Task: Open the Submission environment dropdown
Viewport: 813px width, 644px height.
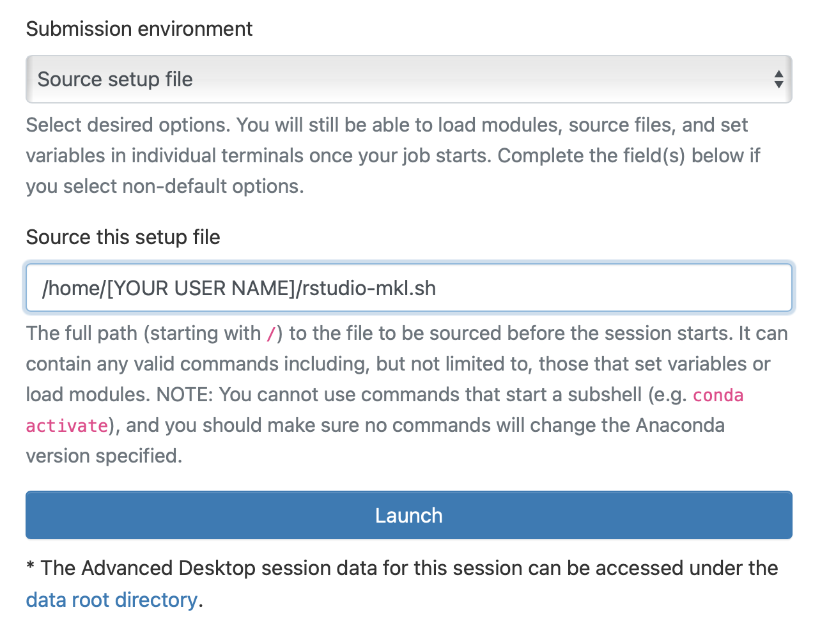Action: coord(409,79)
